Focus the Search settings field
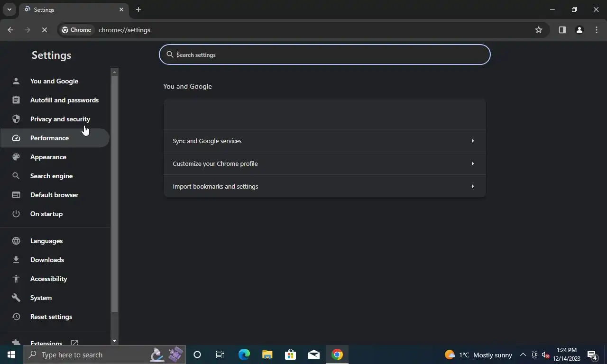 pyautogui.click(x=325, y=55)
